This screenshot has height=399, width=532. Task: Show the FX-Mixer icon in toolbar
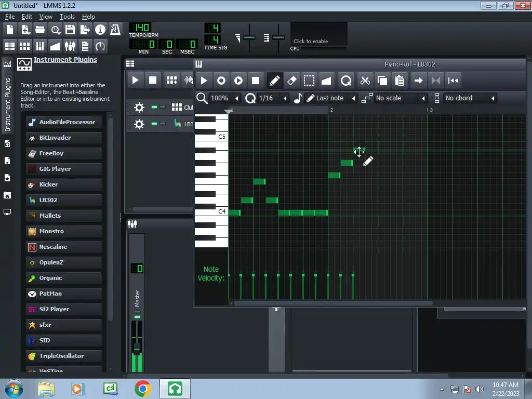pyautogui.click(x=70, y=46)
